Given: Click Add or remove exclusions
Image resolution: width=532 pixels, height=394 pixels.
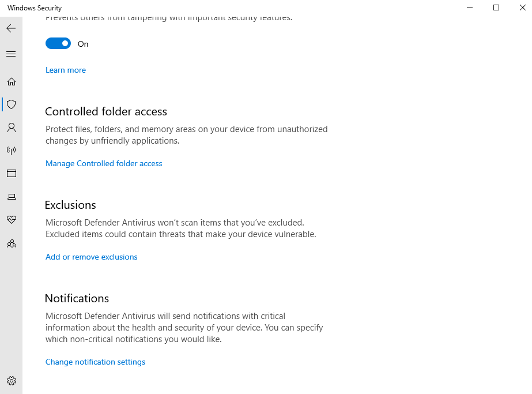Looking at the screenshot, I should coord(91,257).
